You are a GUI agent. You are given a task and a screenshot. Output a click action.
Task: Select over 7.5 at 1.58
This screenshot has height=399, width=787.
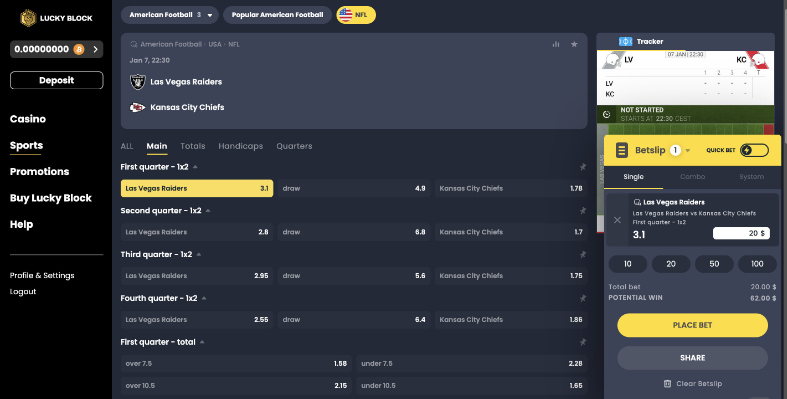[x=236, y=363]
